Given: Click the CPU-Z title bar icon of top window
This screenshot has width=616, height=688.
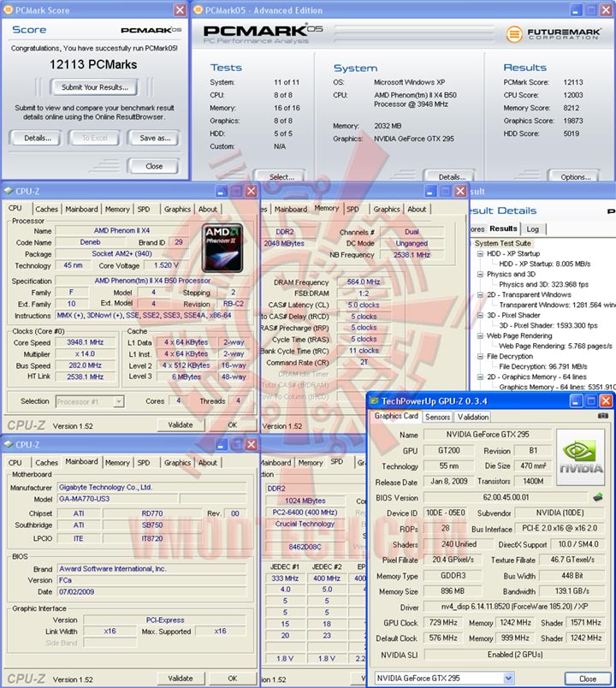Looking at the screenshot, I should (8, 191).
